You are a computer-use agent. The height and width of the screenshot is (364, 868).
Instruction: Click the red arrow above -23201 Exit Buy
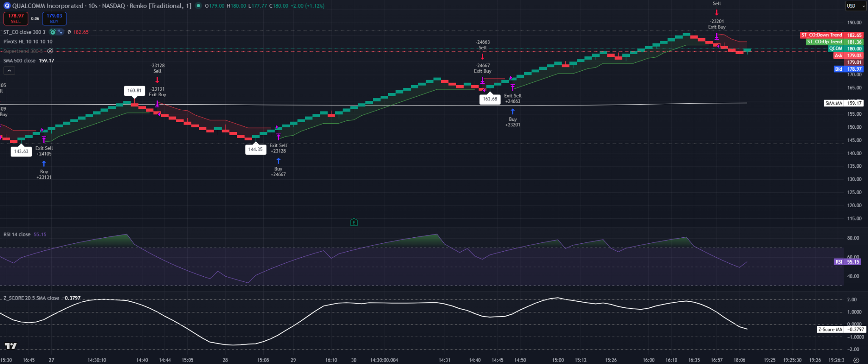(x=717, y=12)
